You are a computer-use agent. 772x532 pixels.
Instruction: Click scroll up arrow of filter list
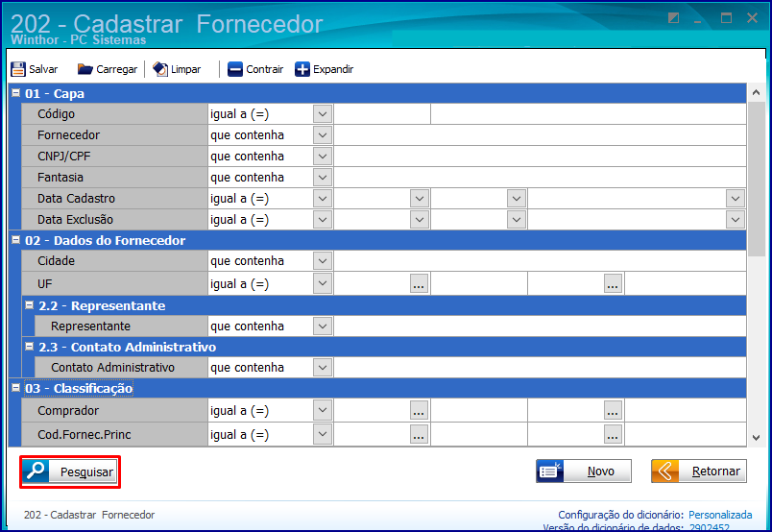(x=757, y=92)
